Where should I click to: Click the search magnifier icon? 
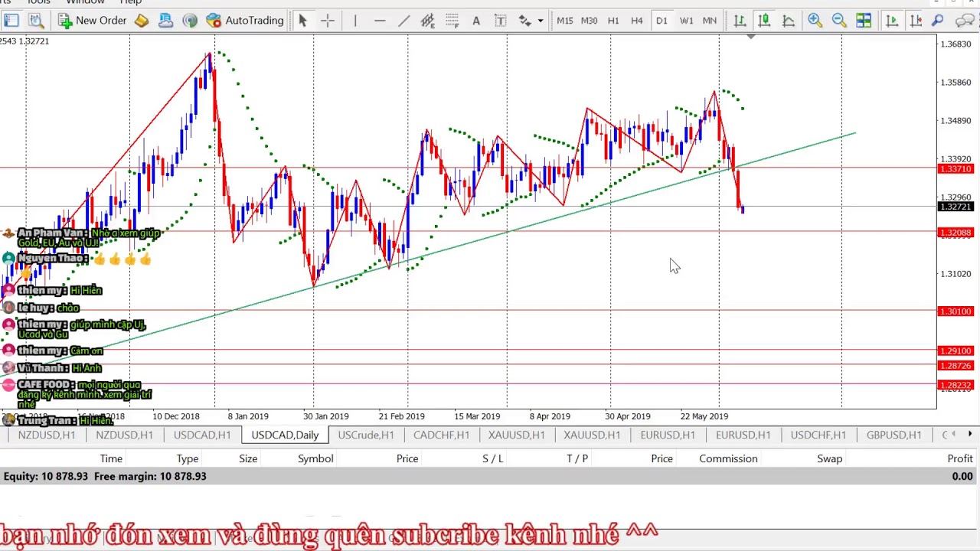(x=938, y=21)
